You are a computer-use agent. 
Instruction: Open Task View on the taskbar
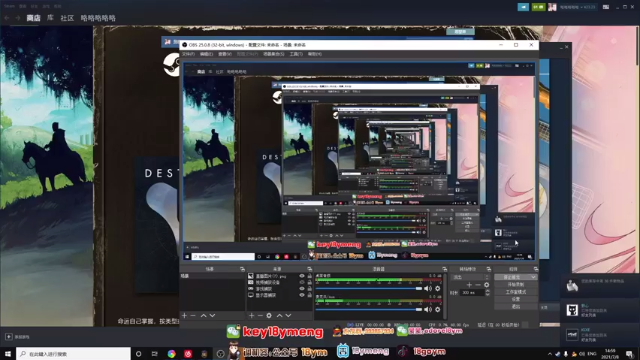154,354
